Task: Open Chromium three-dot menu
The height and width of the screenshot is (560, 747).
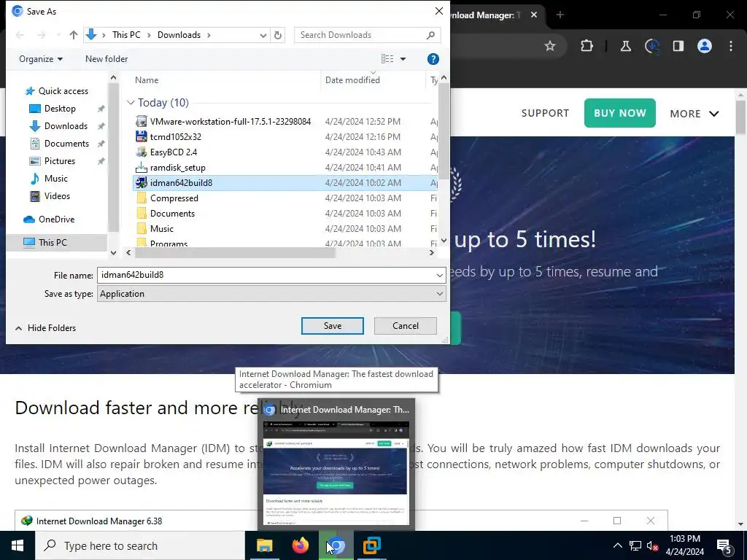Action: pyautogui.click(x=731, y=46)
